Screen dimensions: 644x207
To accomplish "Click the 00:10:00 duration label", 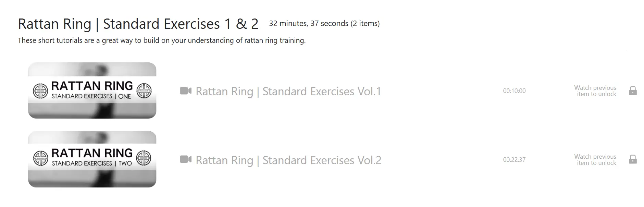I will 514,91.
